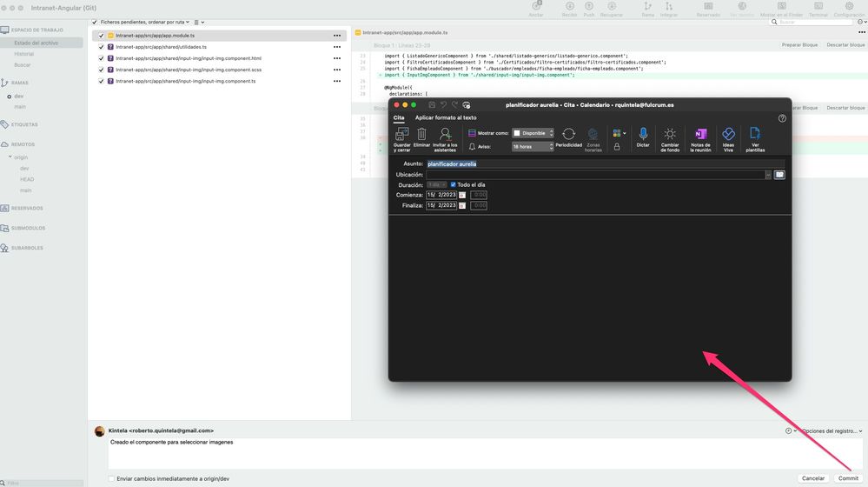Open the three-dots menu for app.module.ts row
Viewport: 868px width, 487px height.
pyautogui.click(x=337, y=36)
